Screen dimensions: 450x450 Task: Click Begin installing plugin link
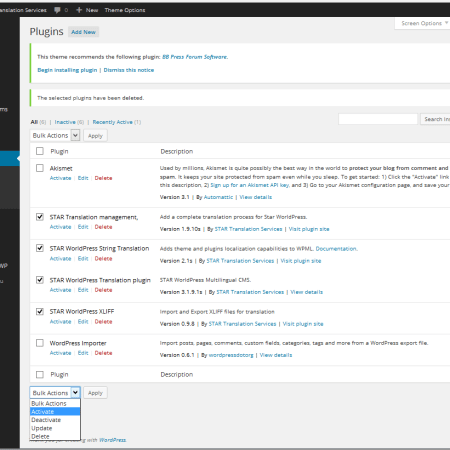click(67, 70)
